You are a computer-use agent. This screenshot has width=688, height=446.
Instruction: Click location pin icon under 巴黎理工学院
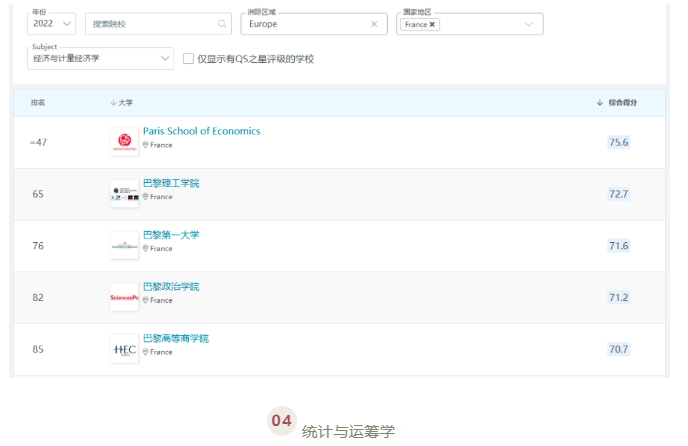coord(146,197)
